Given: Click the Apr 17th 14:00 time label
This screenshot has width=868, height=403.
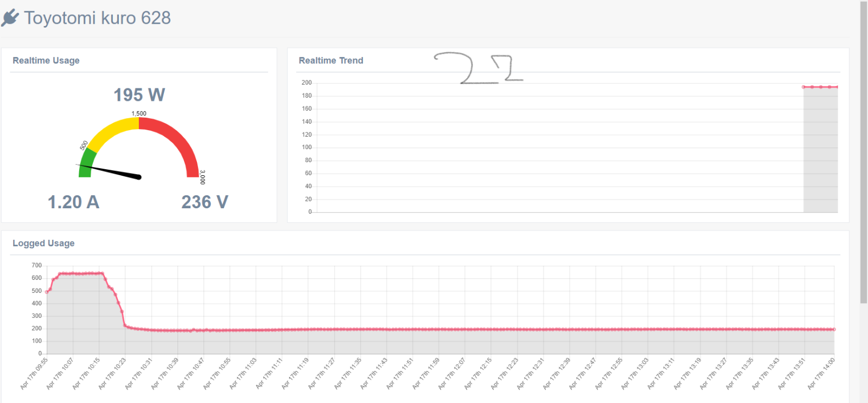Looking at the screenshot, I should point(821,373).
